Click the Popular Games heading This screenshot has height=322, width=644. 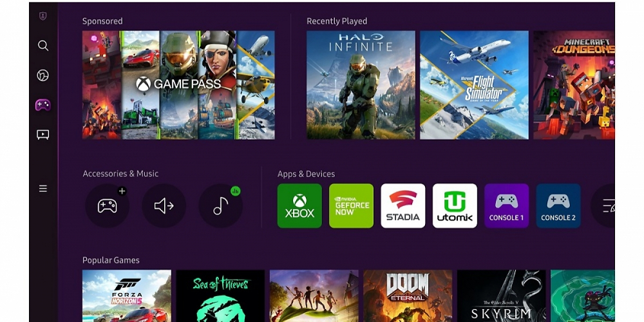pyautogui.click(x=111, y=260)
